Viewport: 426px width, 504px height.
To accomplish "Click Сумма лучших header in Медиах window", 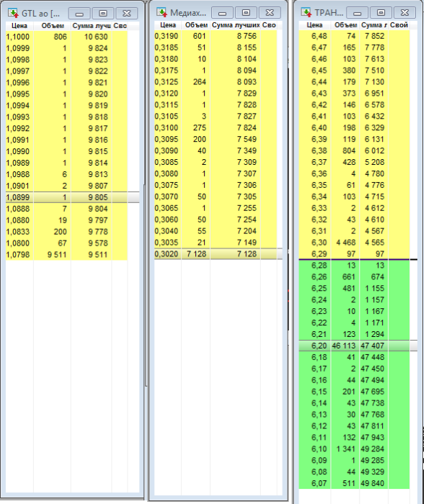I will (x=235, y=25).
